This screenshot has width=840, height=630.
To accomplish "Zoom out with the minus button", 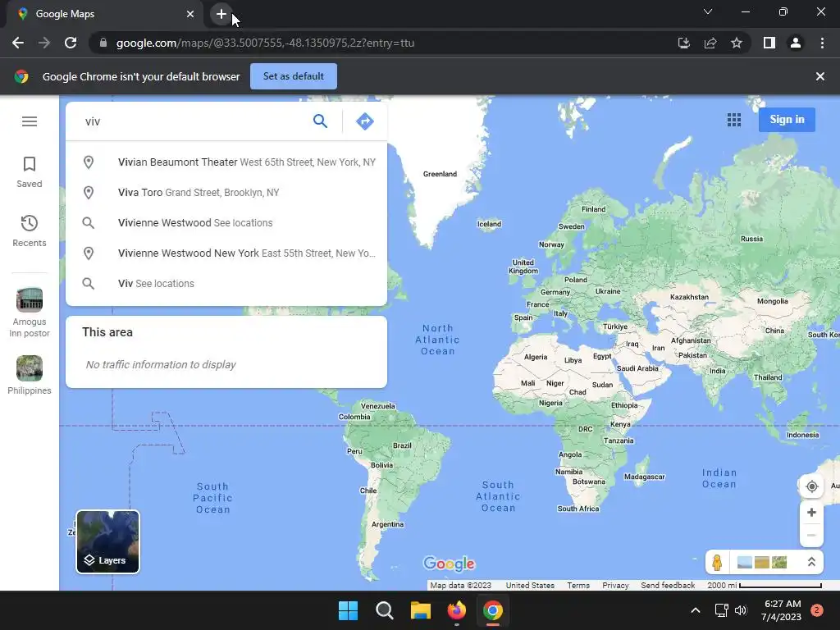I will (811, 535).
